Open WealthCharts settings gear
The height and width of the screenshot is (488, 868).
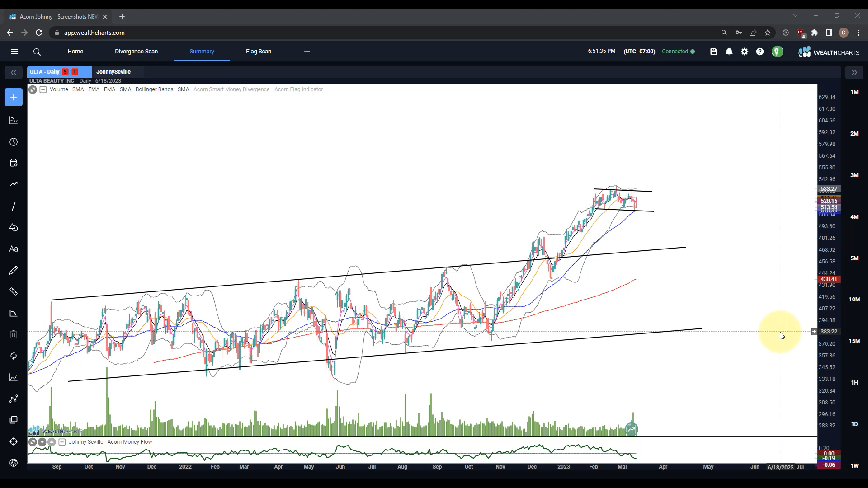[745, 52]
